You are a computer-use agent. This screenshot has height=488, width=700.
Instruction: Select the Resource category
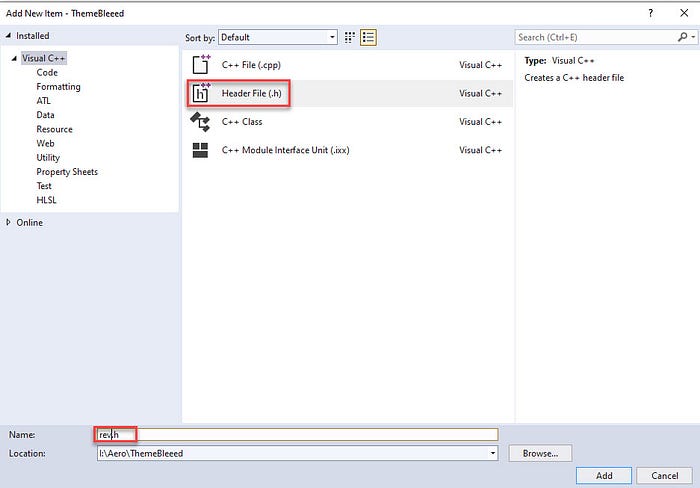tap(54, 129)
